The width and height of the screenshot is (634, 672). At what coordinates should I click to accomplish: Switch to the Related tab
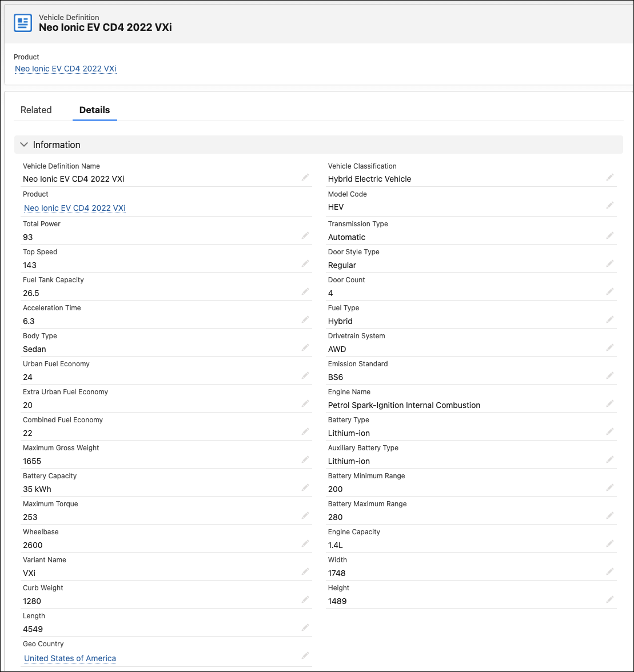(36, 110)
